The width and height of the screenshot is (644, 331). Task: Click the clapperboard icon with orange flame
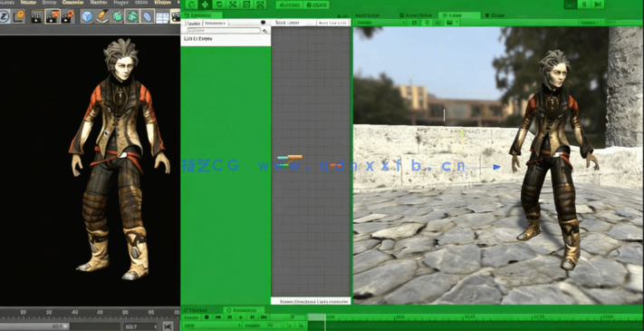67,16
